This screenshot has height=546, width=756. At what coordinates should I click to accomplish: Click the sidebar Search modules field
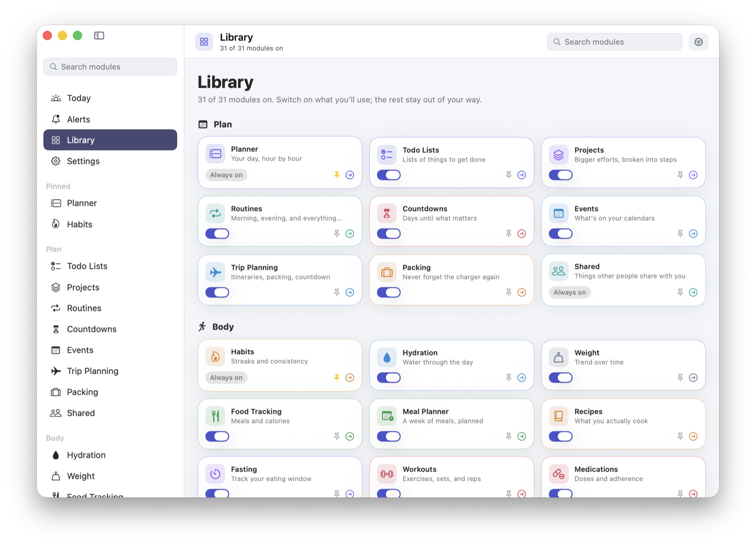tap(110, 67)
